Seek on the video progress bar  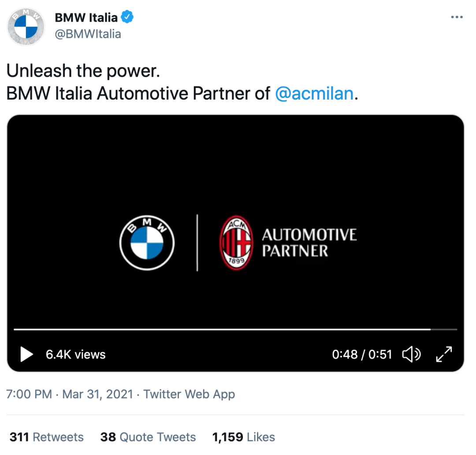235,329
